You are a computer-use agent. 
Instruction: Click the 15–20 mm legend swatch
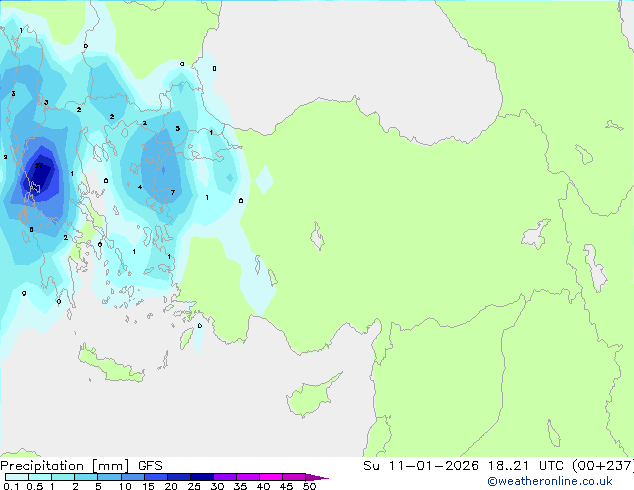155,477
